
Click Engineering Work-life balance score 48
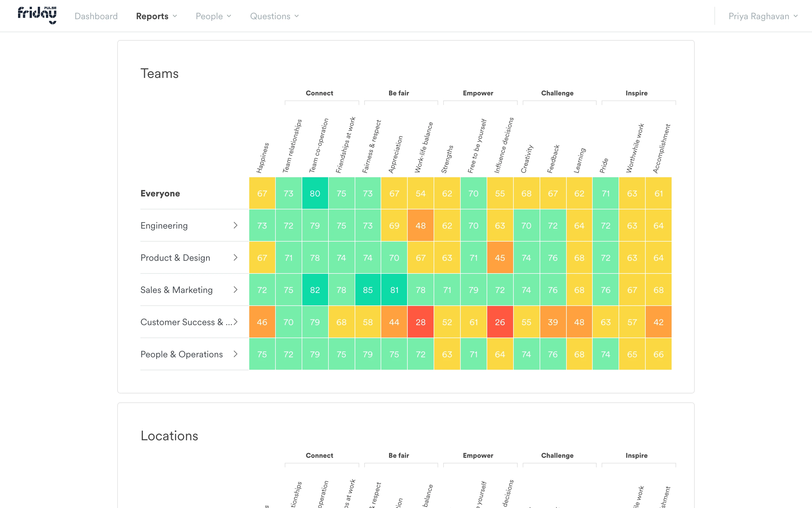click(x=420, y=225)
